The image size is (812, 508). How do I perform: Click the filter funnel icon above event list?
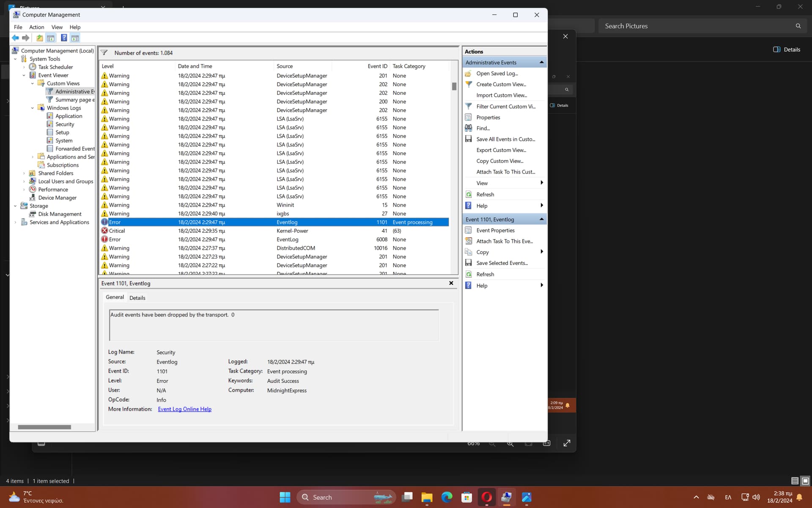104,53
